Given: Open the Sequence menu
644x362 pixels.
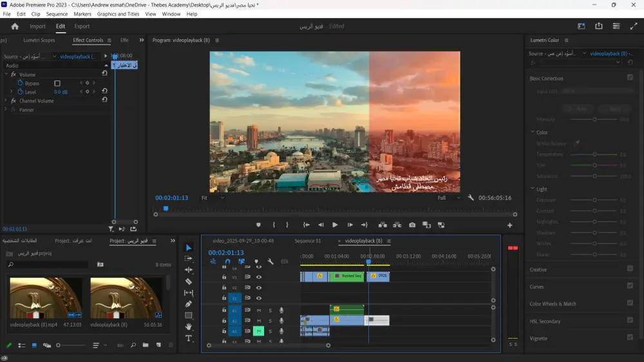Looking at the screenshot, I should coord(57,14).
